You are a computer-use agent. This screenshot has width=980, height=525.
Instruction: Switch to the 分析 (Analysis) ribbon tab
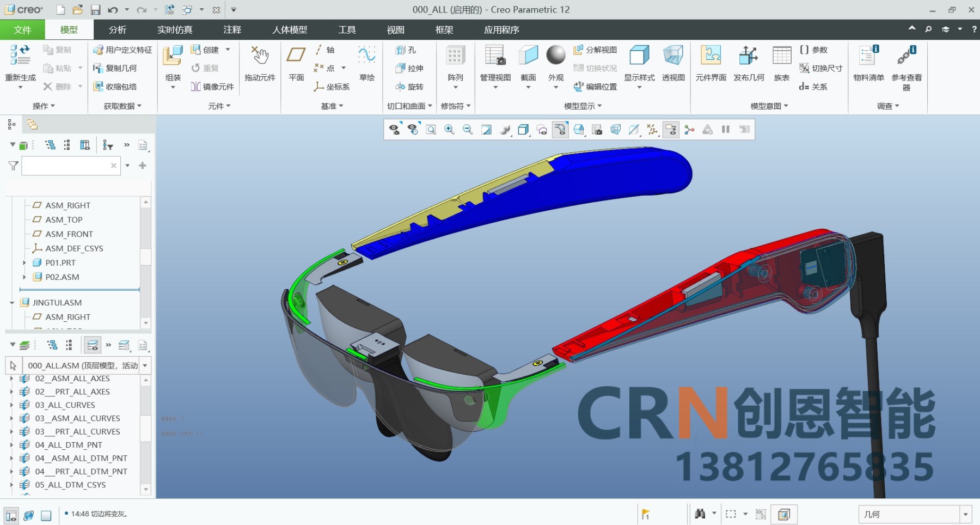[118, 29]
